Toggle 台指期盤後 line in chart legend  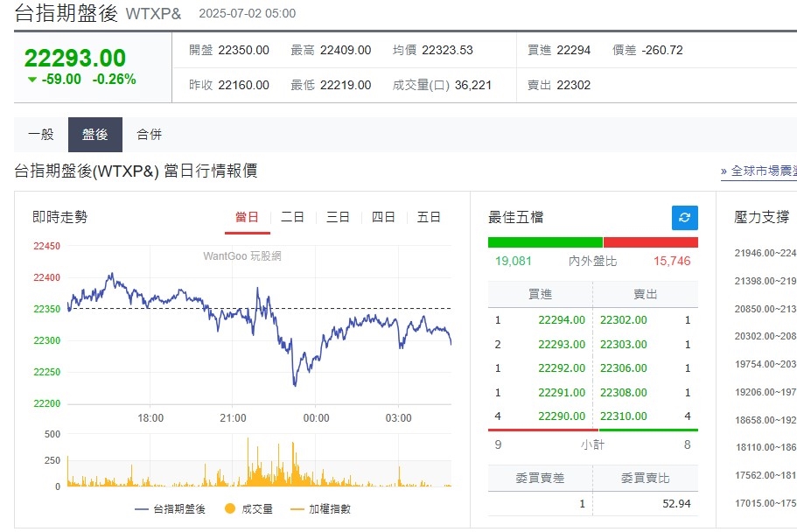171,508
